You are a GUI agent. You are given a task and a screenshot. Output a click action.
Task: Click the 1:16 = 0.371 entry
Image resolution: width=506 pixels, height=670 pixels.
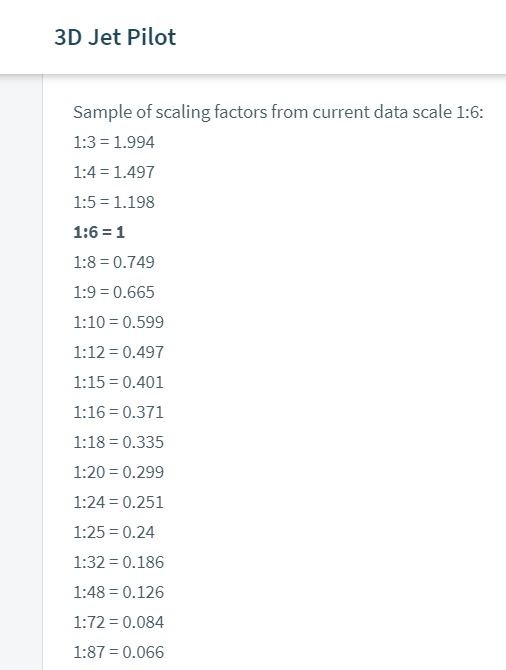pyautogui.click(x=118, y=412)
